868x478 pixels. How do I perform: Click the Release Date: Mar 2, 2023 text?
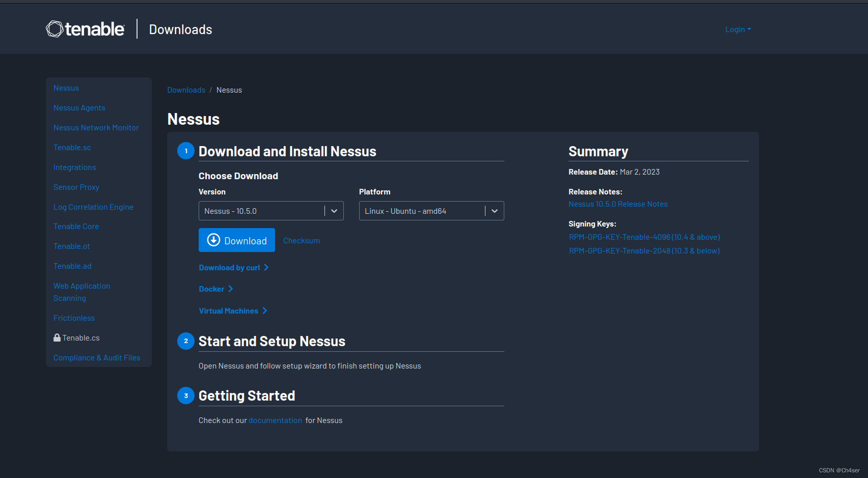(614, 172)
